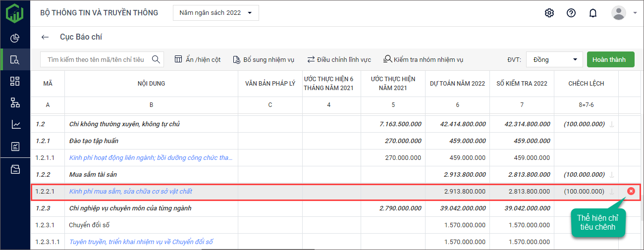Open the dashboard grid sidebar icon

click(15, 81)
